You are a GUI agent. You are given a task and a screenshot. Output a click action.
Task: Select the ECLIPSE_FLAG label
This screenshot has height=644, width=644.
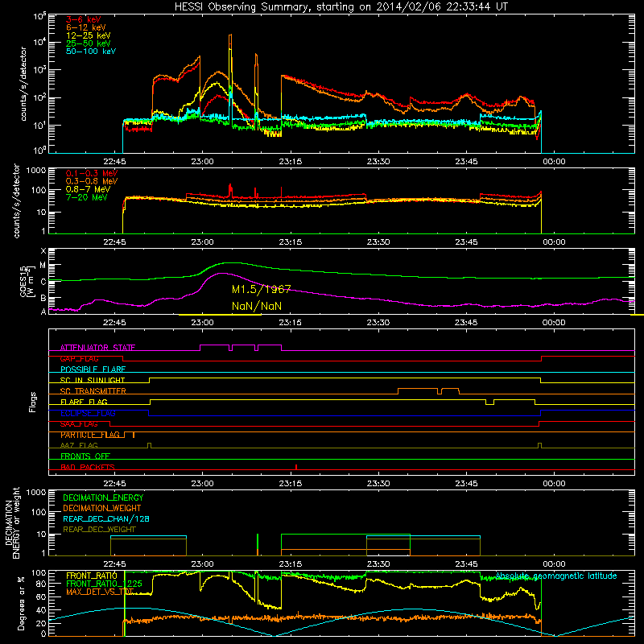pos(88,413)
